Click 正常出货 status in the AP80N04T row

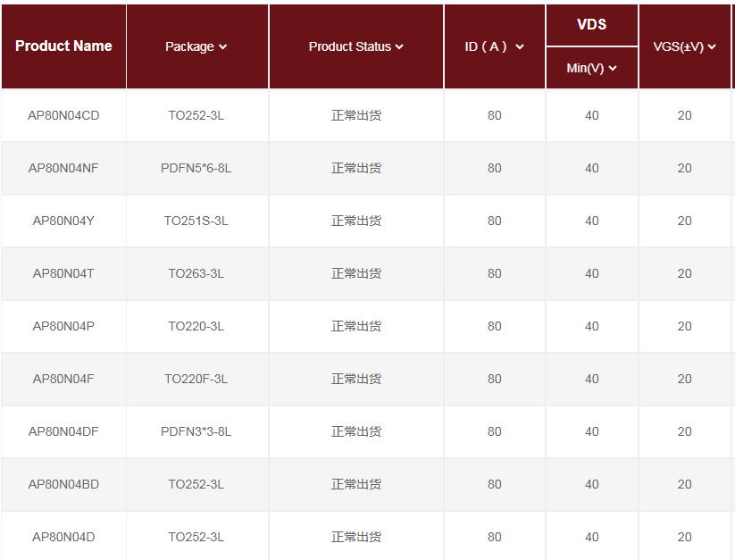355,273
